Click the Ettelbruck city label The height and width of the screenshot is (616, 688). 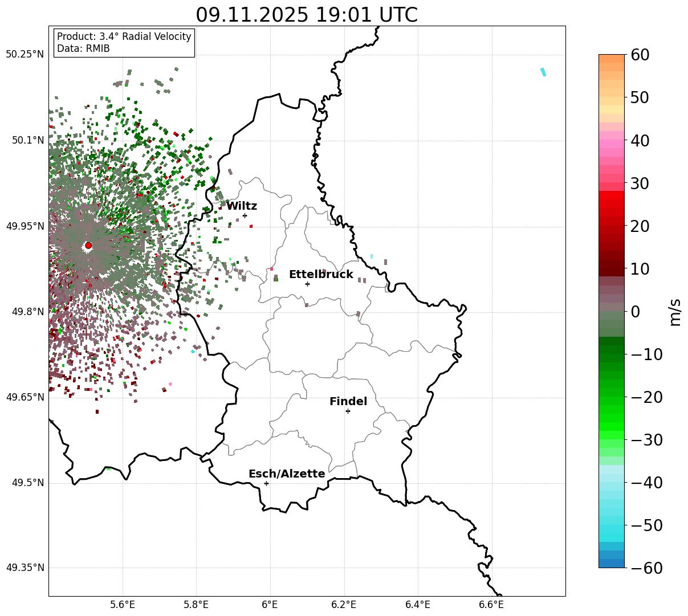[x=321, y=274]
